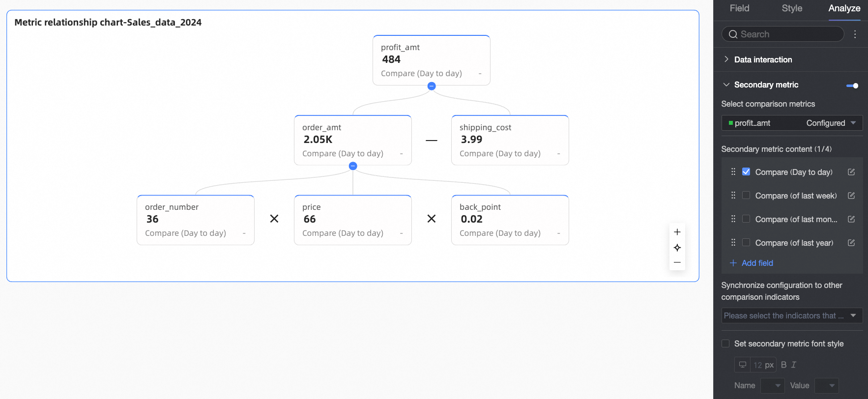868x399 pixels.
Task: Uncheck Compare (Day to day) checkbox
Action: point(746,172)
